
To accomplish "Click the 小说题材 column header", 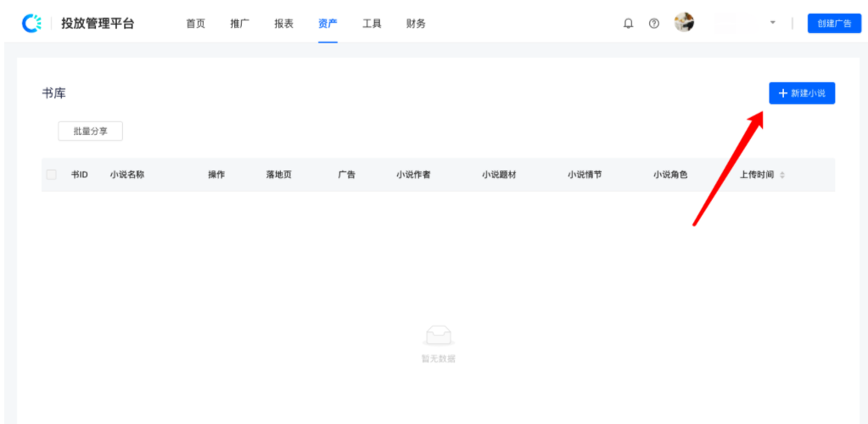I will (x=499, y=175).
